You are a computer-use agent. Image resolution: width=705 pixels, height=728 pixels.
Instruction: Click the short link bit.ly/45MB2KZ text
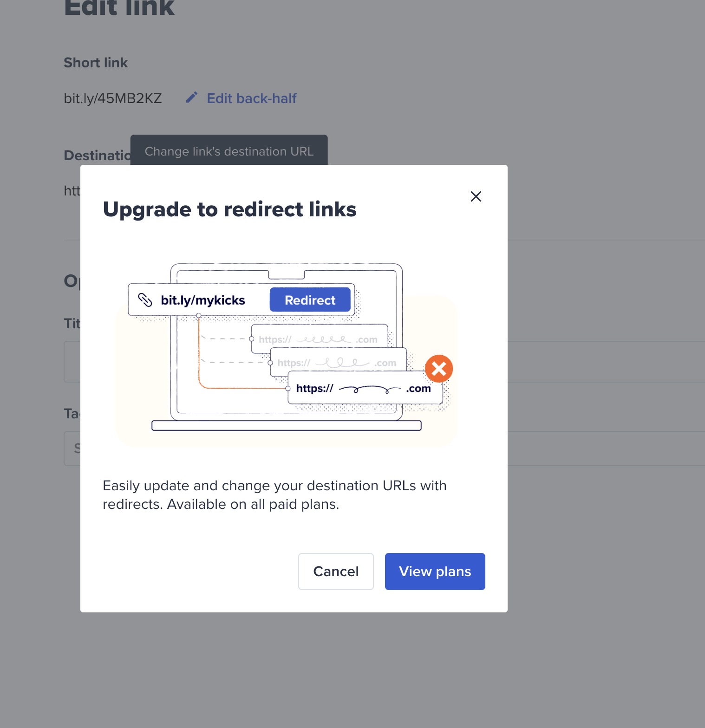coord(113,98)
